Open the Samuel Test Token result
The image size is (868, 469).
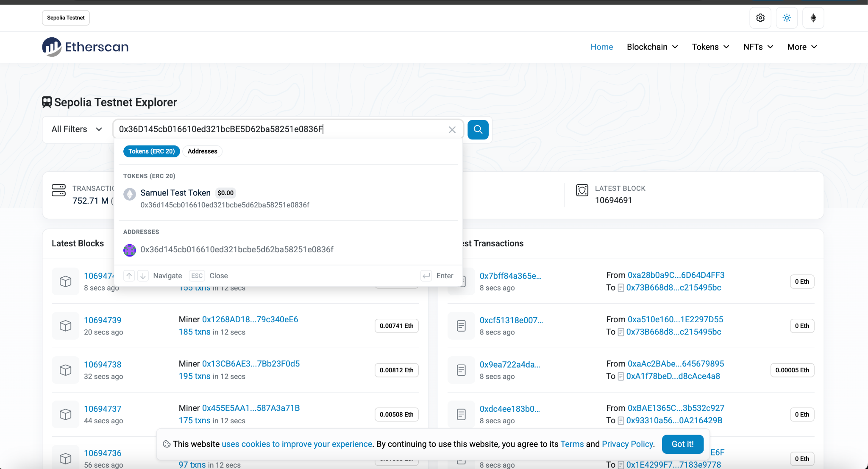click(288, 198)
